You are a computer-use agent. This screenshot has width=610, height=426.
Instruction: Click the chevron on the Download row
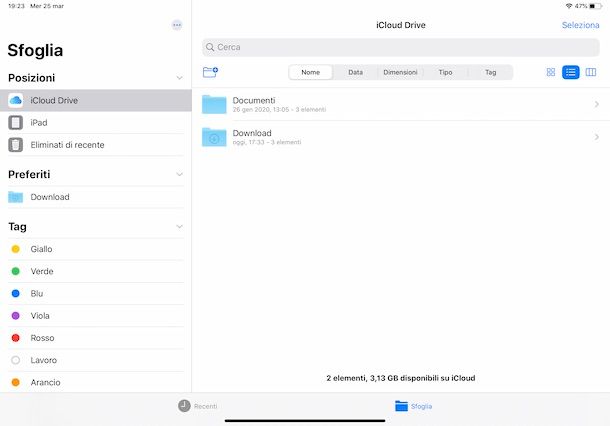[597, 137]
